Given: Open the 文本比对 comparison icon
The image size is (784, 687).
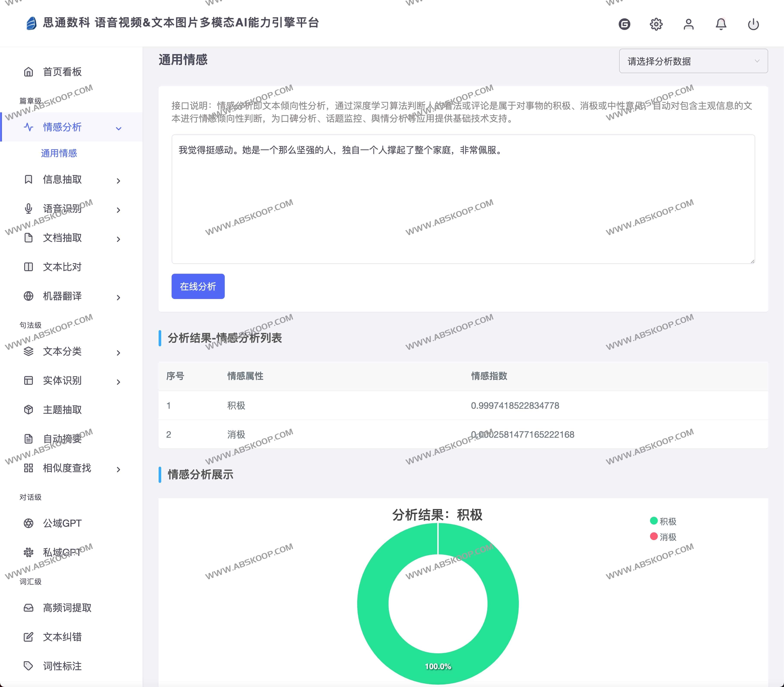Looking at the screenshot, I should [x=29, y=267].
